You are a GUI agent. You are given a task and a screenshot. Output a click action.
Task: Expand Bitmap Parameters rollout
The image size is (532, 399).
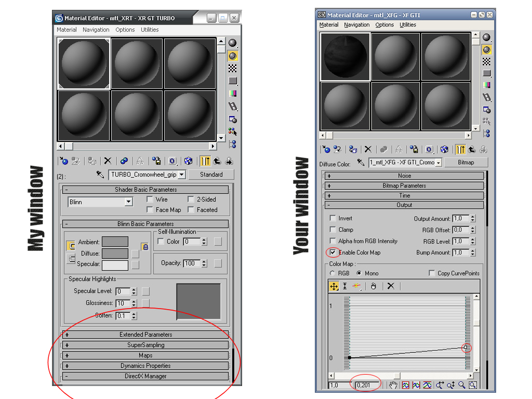click(x=404, y=185)
